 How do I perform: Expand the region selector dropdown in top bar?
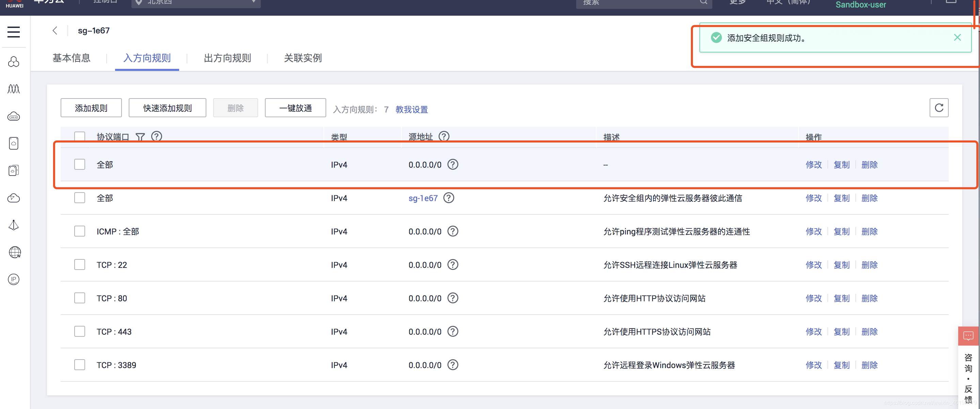tap(196, 3)
